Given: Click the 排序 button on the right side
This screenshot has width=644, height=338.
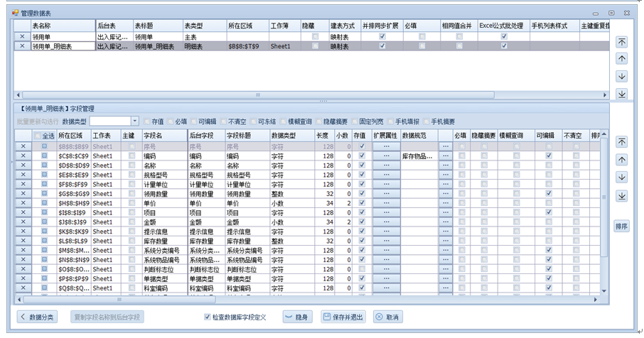Looking at the screenshot, I should tap(621, 227).
